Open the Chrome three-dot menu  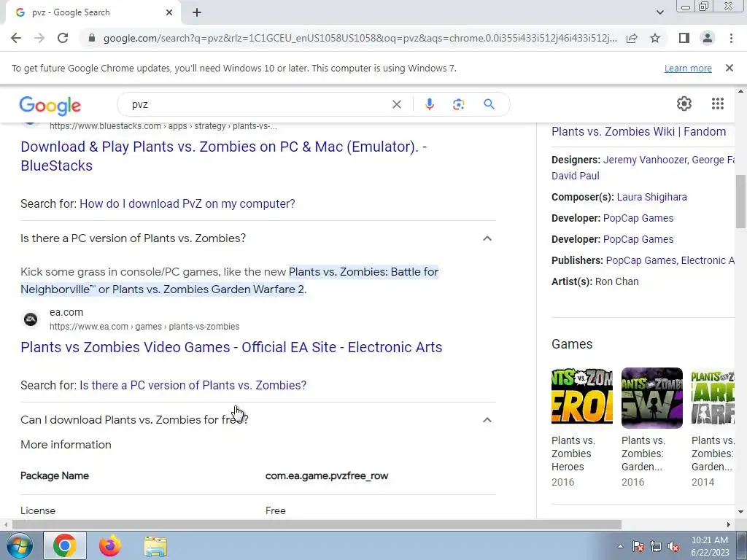click(731, 38)
